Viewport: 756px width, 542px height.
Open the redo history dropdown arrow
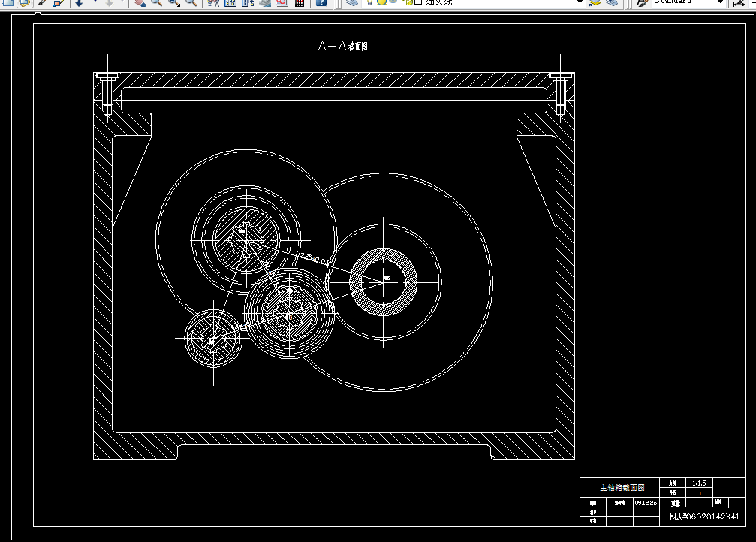pos(122,2)
